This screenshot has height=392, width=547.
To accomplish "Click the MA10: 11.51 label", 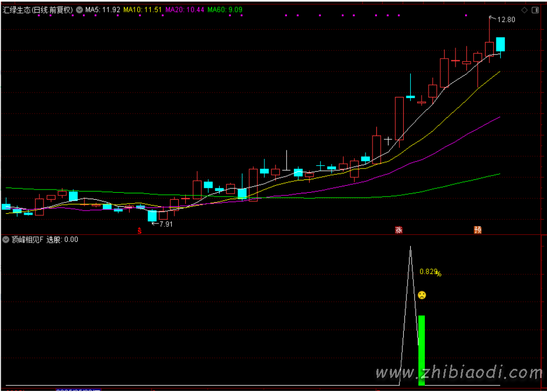I will point(142,10).
